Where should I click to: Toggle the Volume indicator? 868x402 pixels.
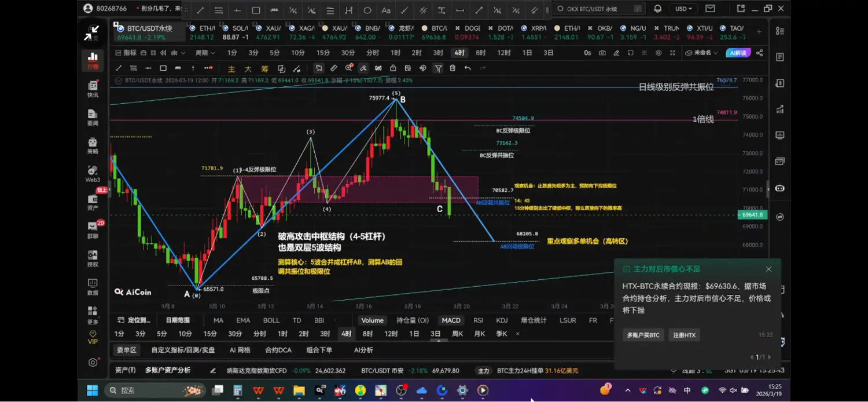372,320
